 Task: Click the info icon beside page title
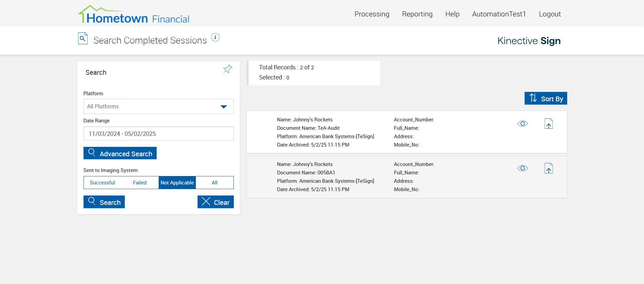tap(215, 37)
